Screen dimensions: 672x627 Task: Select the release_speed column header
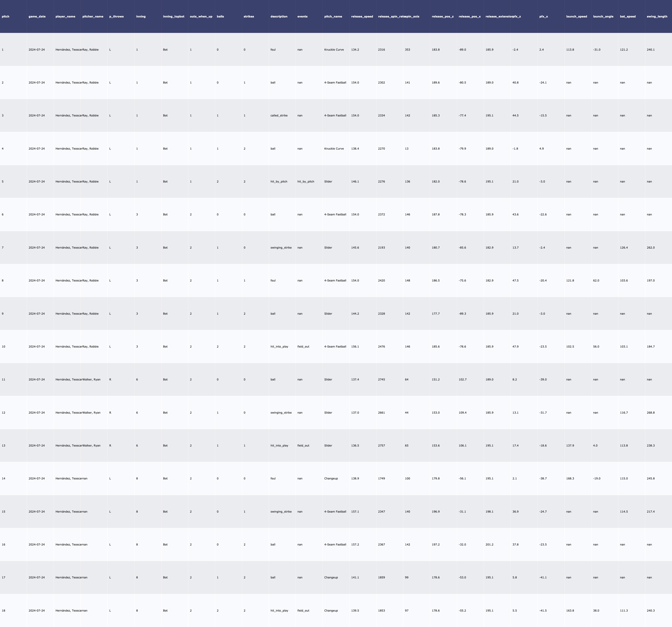point(362,17)
